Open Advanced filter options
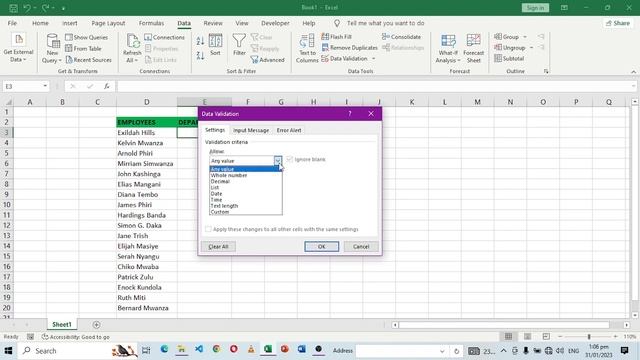 pos(267,60)
